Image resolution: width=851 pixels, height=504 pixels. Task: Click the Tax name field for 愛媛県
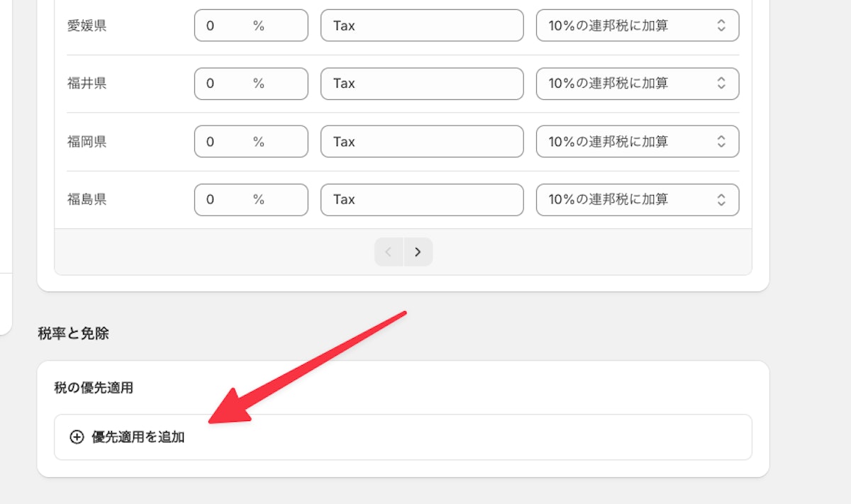pos(422,25)
